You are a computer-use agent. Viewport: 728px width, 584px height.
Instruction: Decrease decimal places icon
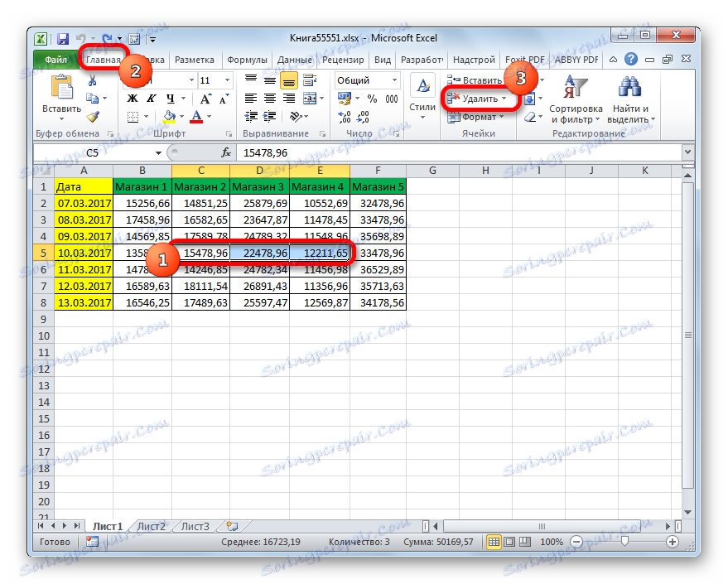point(364,117)
